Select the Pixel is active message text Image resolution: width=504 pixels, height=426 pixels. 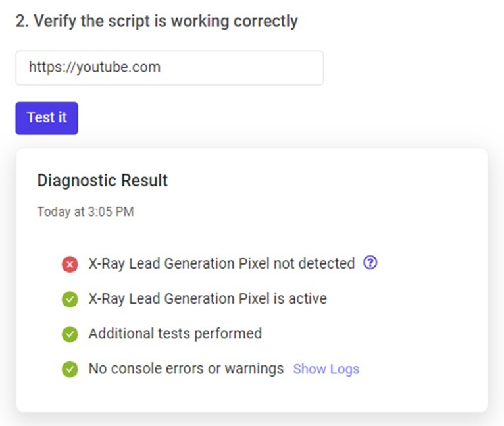coord(207,299)
